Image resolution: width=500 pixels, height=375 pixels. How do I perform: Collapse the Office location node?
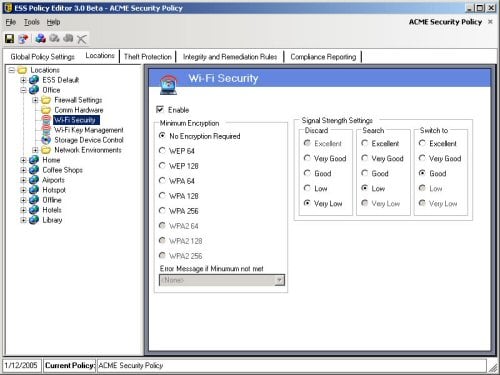23,90
